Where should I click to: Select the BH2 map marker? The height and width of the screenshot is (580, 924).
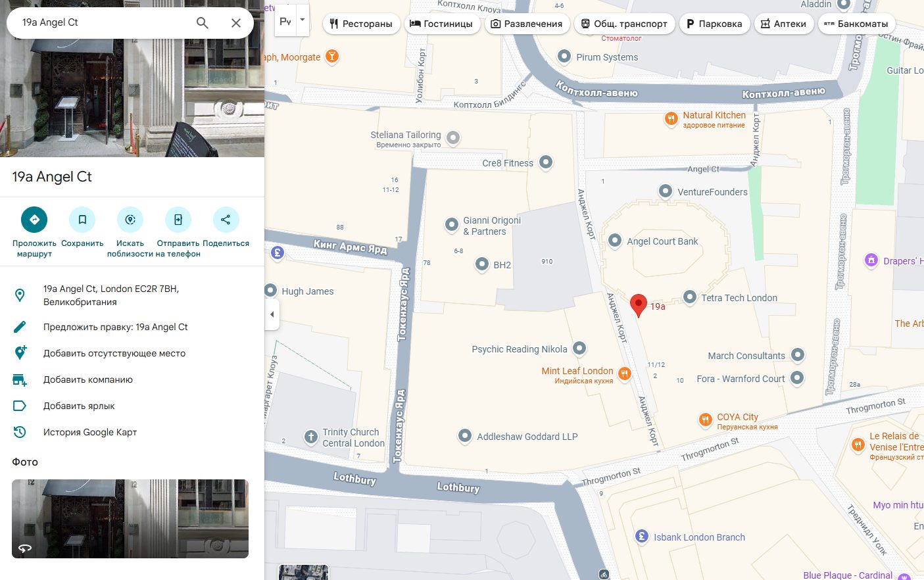point(481,264)
